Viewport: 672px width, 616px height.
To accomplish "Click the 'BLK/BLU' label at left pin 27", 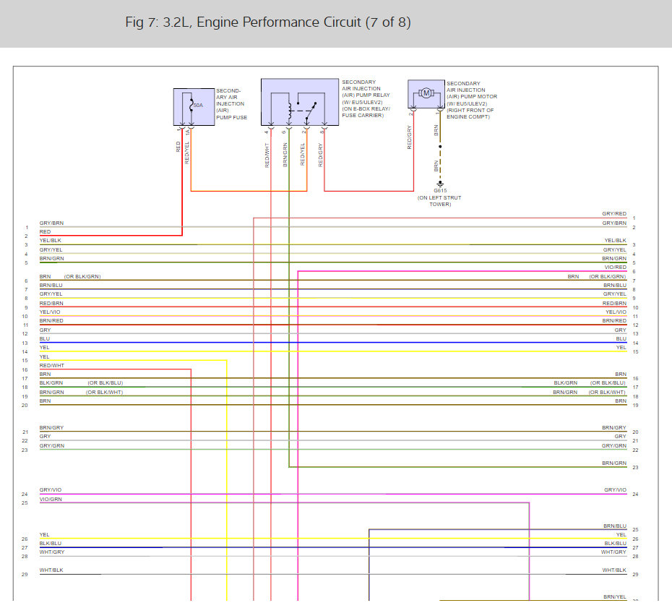I will (51, 544).
